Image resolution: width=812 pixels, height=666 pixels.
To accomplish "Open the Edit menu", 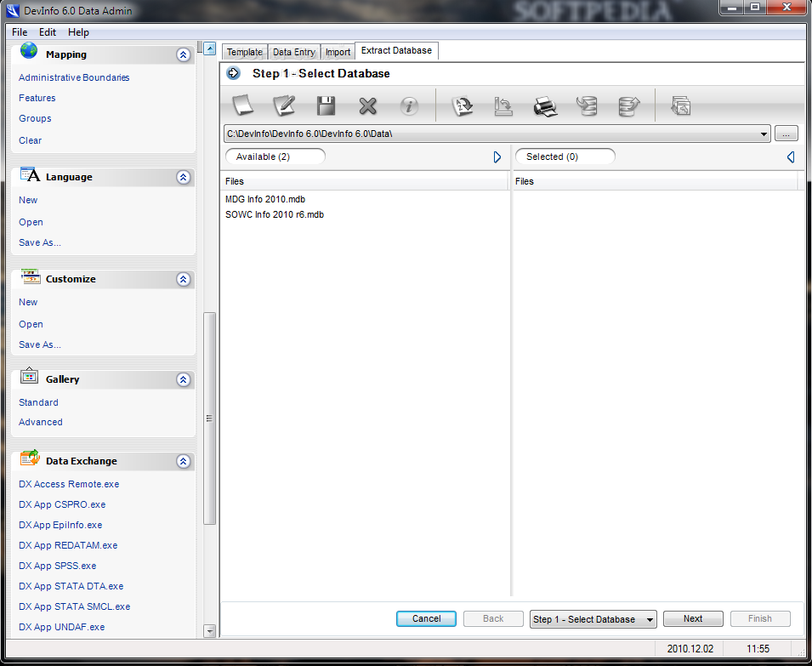I will click(48, 32).
